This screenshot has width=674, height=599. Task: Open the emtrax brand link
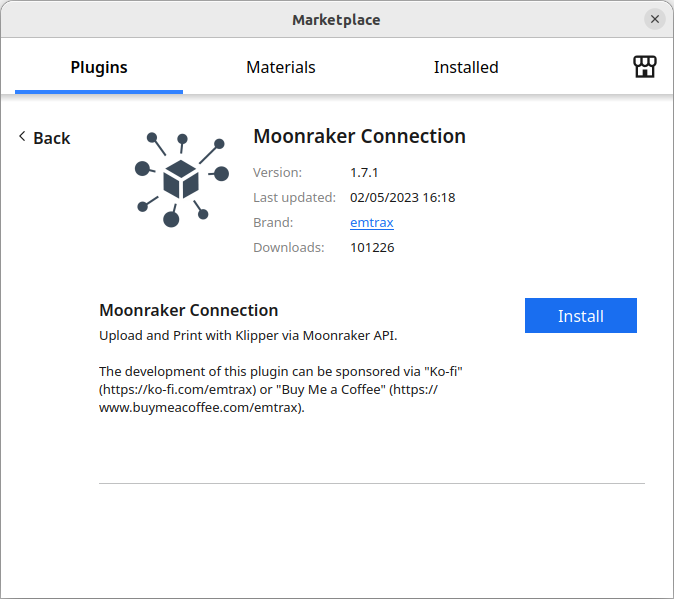coord(372,223)
